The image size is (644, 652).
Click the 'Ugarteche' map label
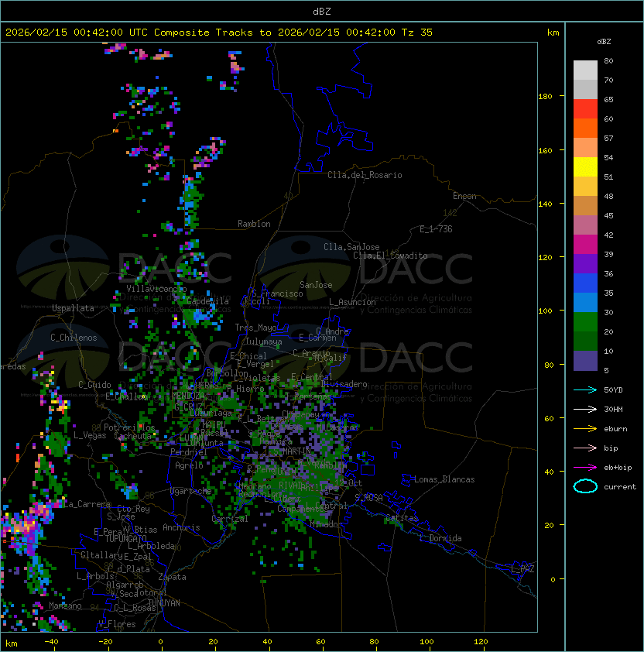191,491
